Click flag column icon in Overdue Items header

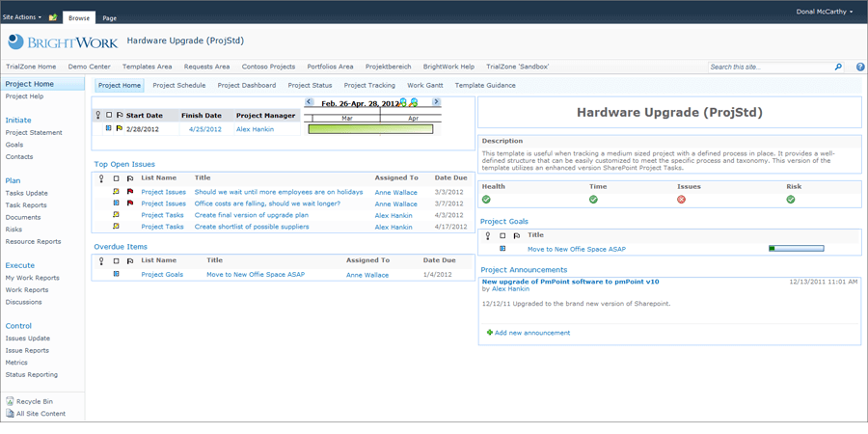click(x=130, y=260)
